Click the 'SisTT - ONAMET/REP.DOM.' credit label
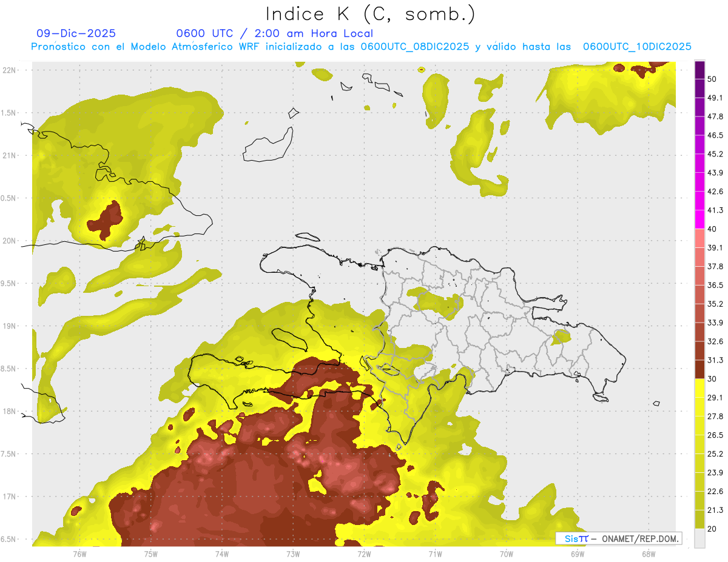The image size is (728, 562). click(619, 538)
